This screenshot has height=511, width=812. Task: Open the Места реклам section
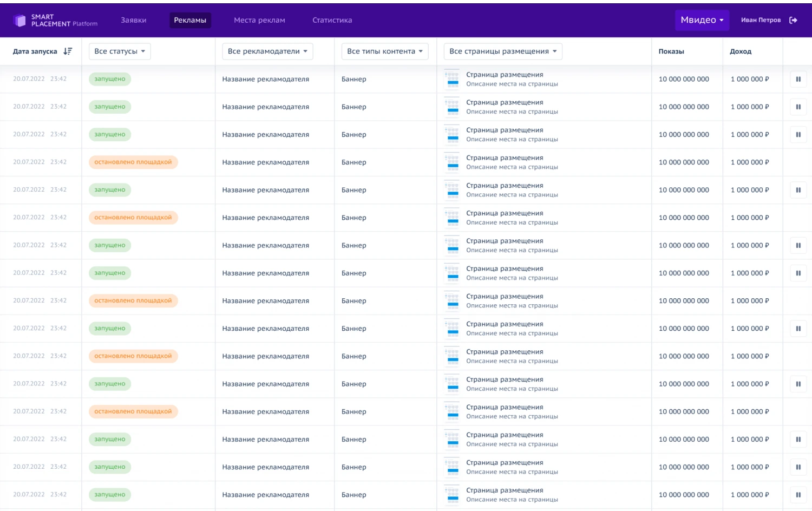[259, 21]
